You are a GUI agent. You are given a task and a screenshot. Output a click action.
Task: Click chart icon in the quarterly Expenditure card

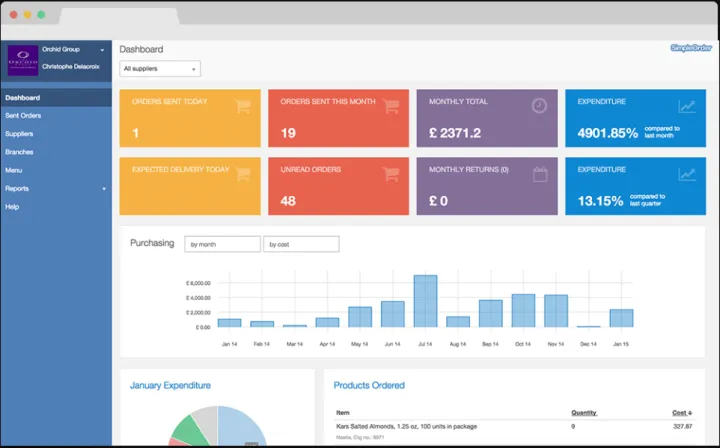tap(687, 174)
